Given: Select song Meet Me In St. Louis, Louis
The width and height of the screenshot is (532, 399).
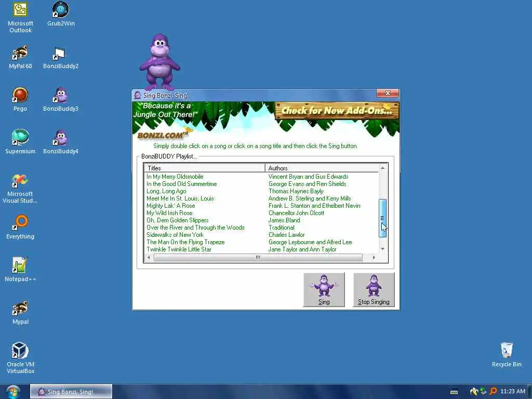Looking at the screenshot, I should point(180,198).
